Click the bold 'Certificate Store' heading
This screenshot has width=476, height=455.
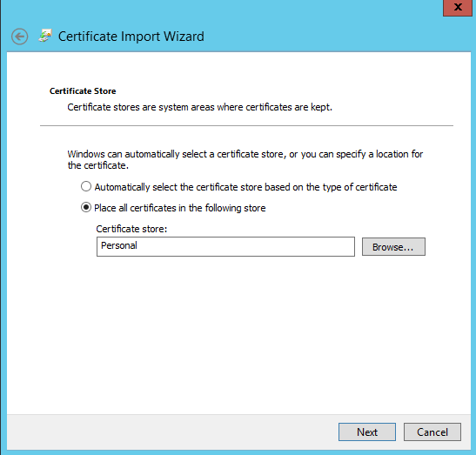tap(83, 91)
